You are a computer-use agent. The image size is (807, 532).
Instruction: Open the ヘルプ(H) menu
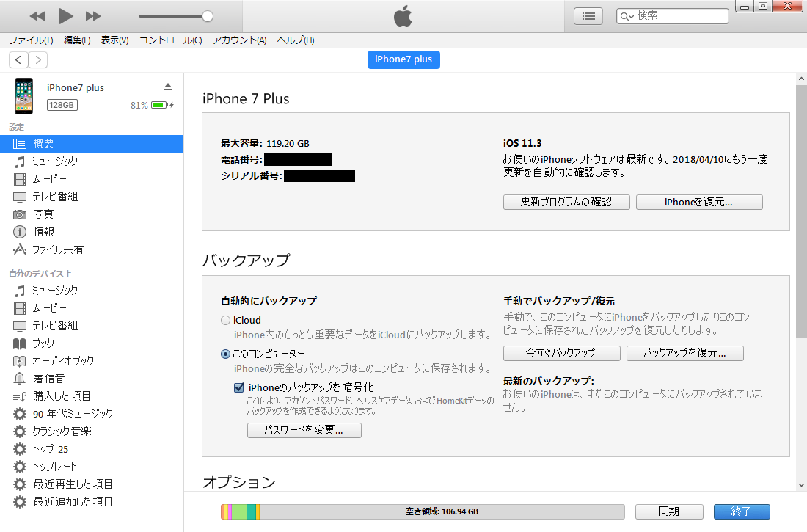point(296,40)
